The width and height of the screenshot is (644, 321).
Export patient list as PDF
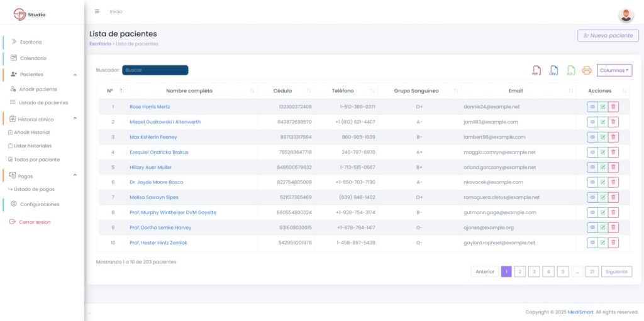536,70
